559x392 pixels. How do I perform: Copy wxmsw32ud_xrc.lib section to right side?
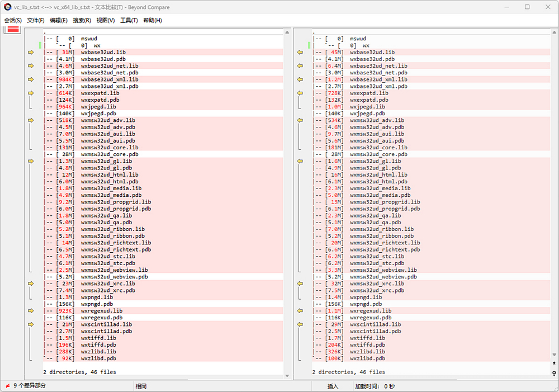pyautogui.click(x=31, y=284)
